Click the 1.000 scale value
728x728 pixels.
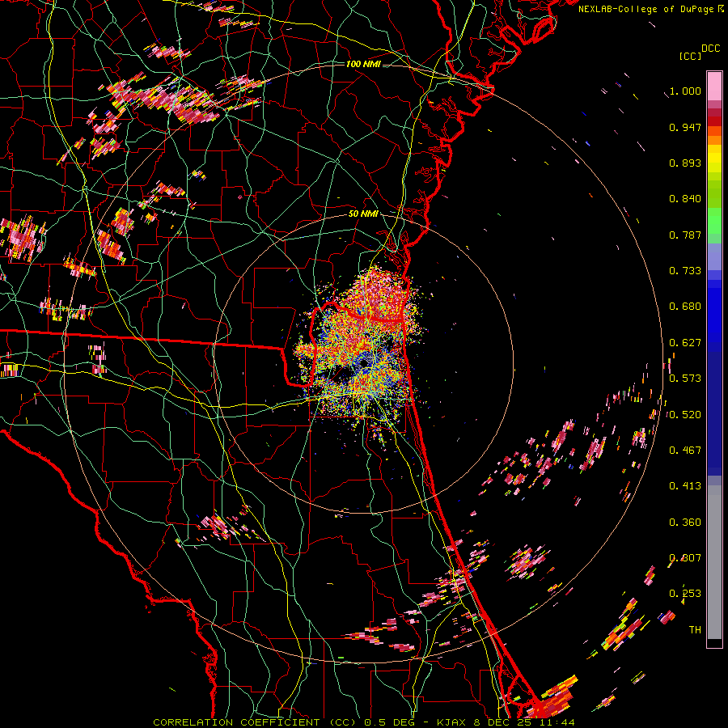coord(685,91)
